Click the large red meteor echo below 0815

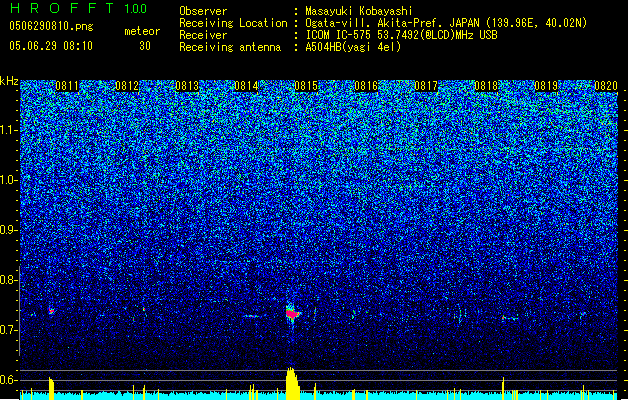pyautogui.click(x=293, y=314)
